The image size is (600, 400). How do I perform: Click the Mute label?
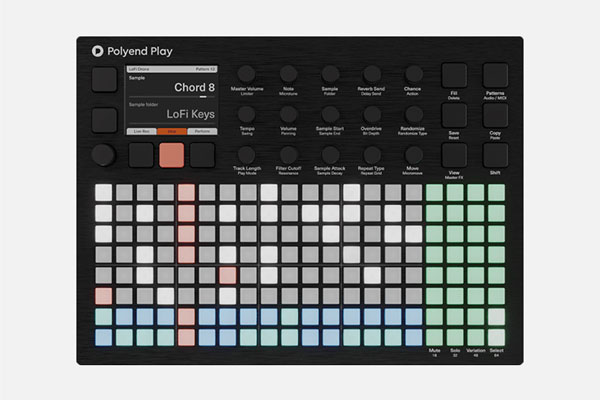point(434,350)
